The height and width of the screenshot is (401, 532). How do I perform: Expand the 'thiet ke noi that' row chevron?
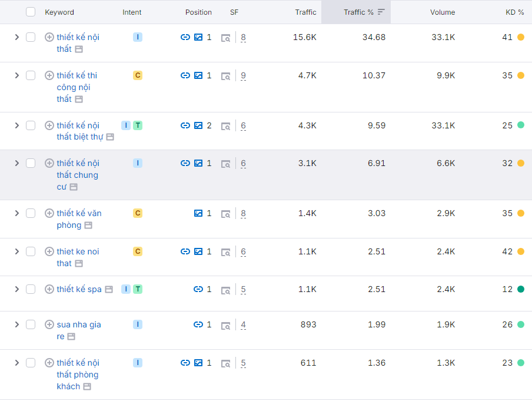point(16,251)
